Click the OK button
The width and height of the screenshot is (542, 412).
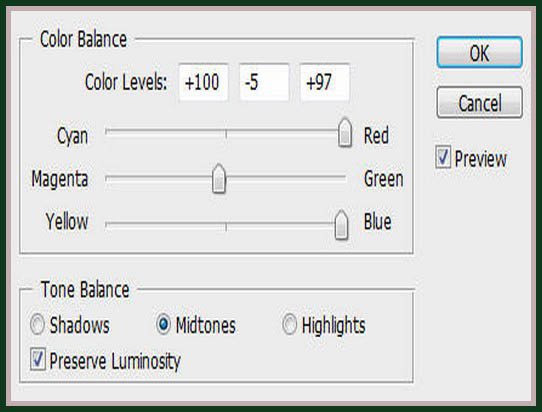(x=479, y=52)
